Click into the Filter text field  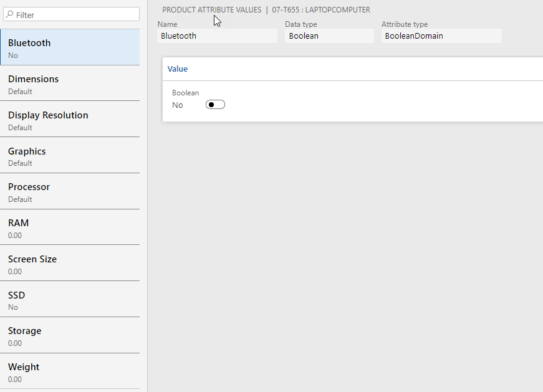[75, 14]
